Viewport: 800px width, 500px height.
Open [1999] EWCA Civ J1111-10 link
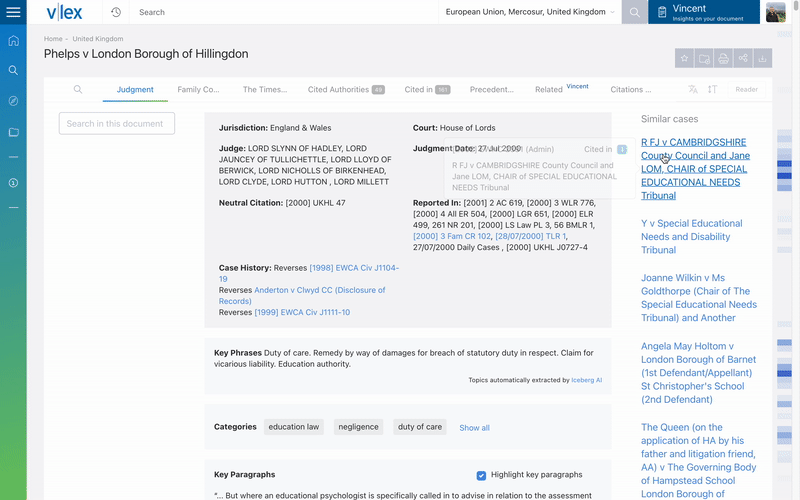click(302, 312)
